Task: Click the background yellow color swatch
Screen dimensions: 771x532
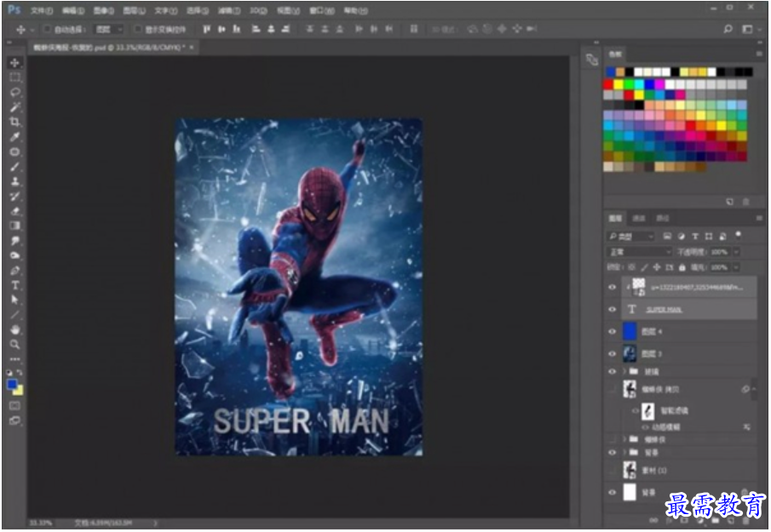Action: tap(19, 391)
